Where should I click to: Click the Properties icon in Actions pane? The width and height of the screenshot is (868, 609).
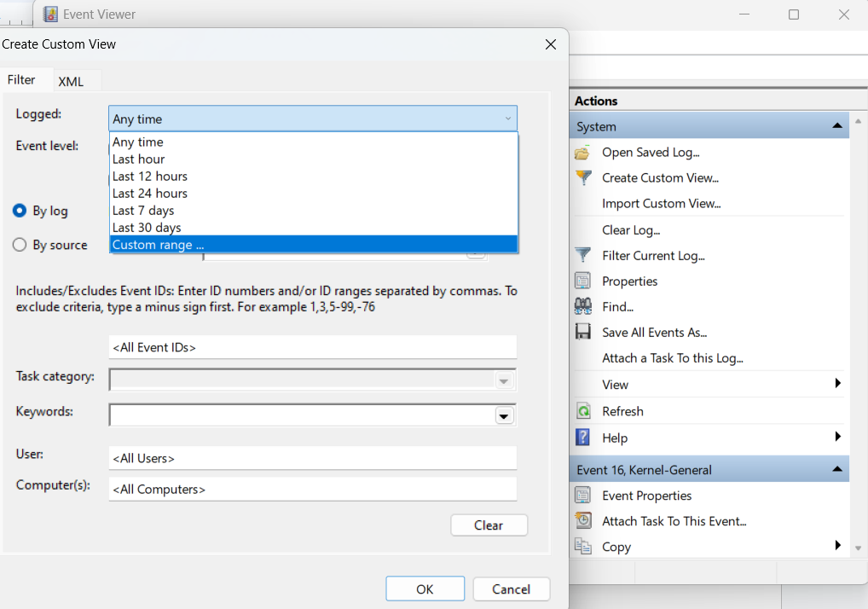point(582,281)
